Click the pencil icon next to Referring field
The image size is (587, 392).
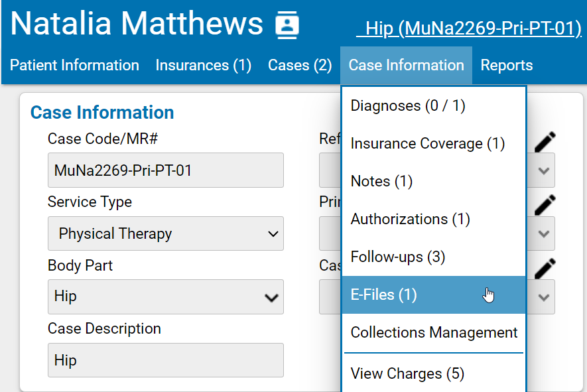544,141
